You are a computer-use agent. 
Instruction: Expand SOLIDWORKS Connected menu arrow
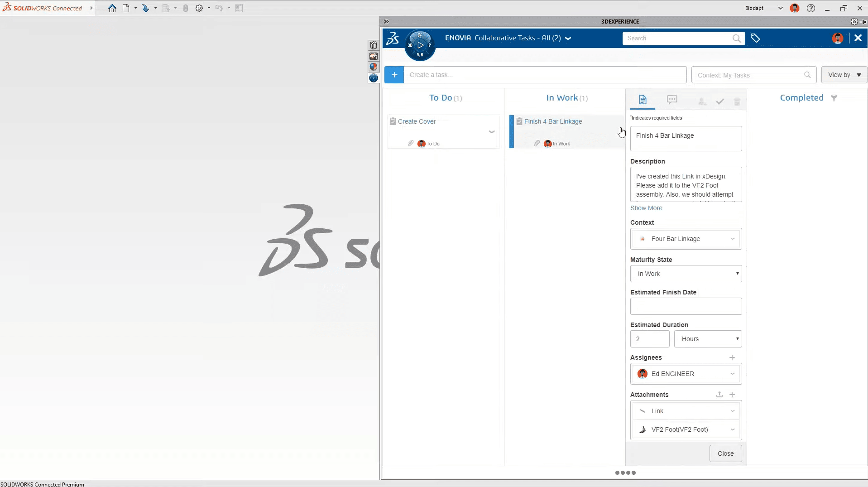point(91,8)
